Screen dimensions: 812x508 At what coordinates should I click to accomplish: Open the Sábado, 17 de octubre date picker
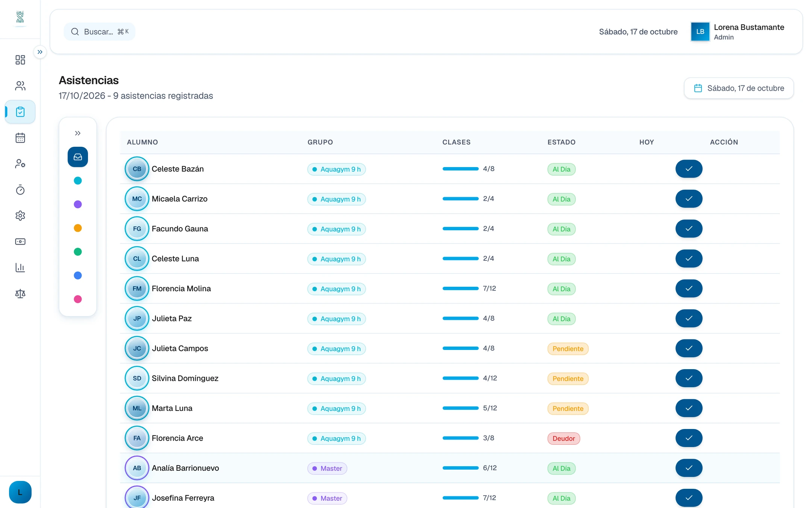(739, 88)
